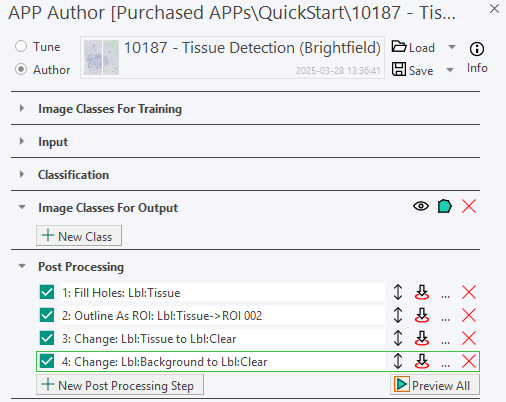Open the Save dropdown arrow
506x402 pixels.
click(x=450, y=70)
